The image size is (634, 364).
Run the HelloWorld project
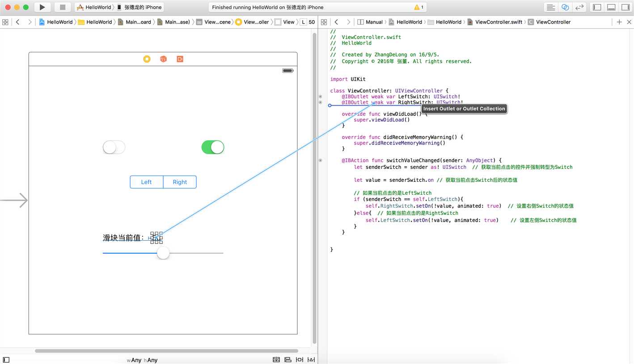42,7
